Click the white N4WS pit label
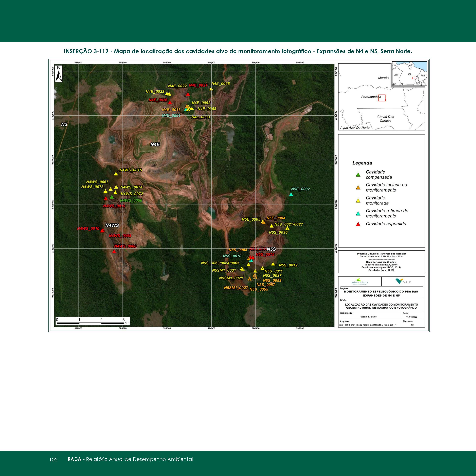The height and width of the screenshot is (476, 476). click(x=112, y=225)
